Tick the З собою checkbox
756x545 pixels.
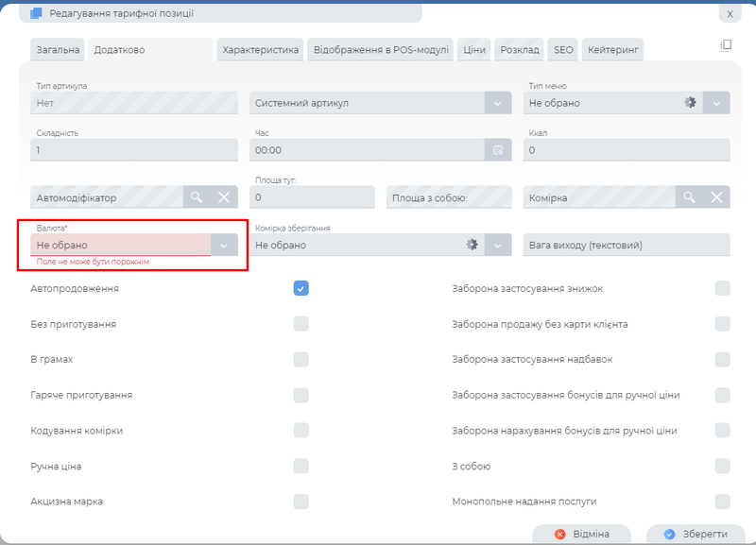pos(722,466)
